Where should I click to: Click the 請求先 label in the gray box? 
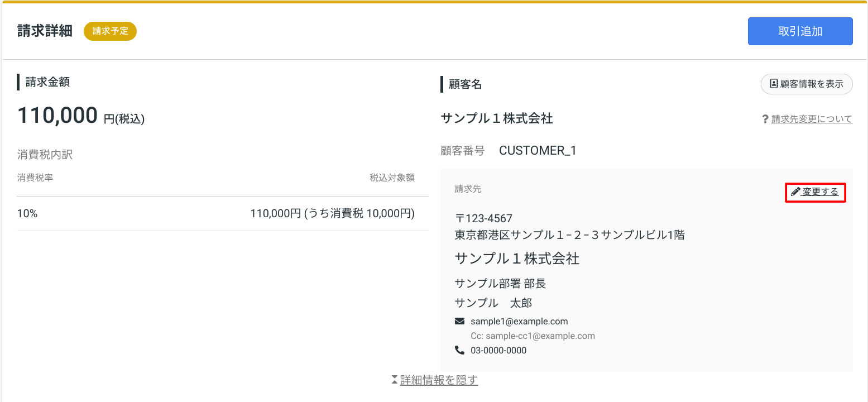tap(468, 189)
